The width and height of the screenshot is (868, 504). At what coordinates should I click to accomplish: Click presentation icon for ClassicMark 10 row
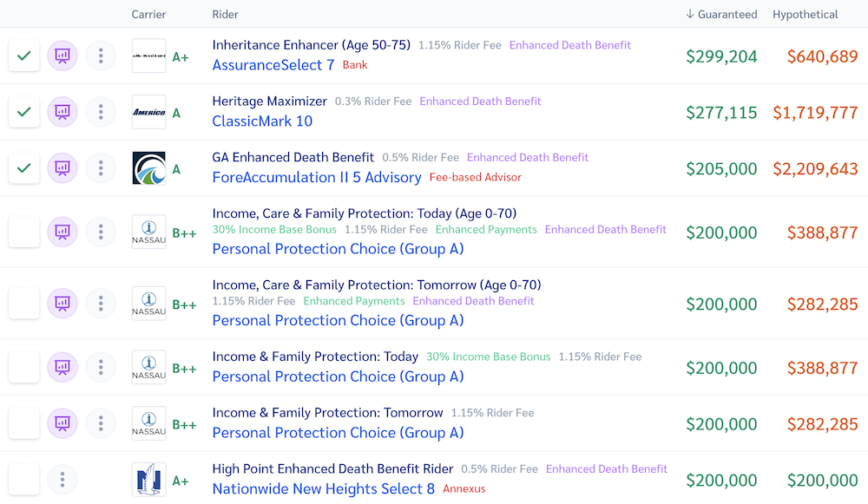click(x=62, y=112)
